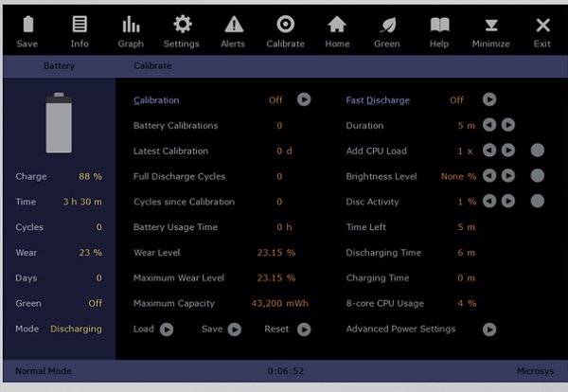Open the Help book icon

pos(439,26)
